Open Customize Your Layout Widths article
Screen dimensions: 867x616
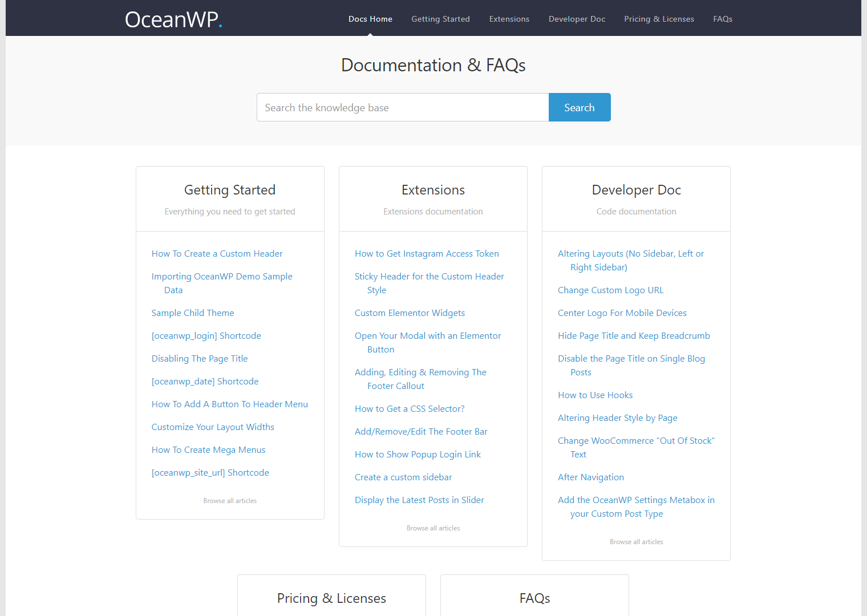tap(213, 427)
